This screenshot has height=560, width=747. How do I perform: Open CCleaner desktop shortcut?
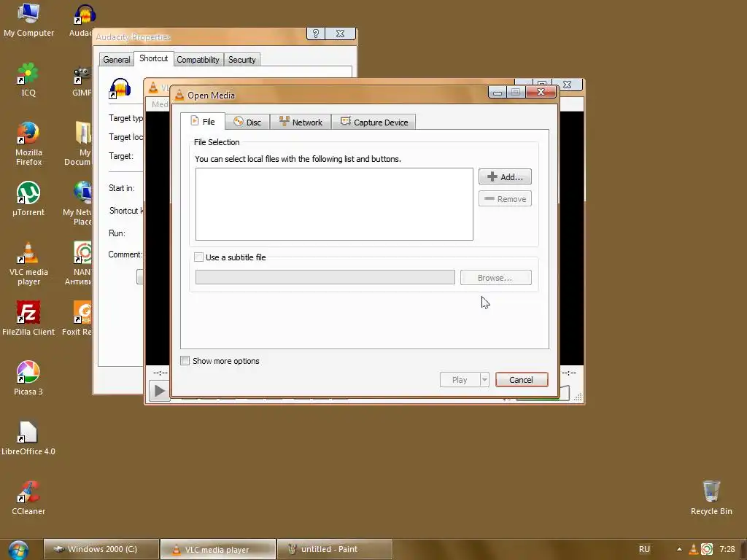click(x=28, y=498)
